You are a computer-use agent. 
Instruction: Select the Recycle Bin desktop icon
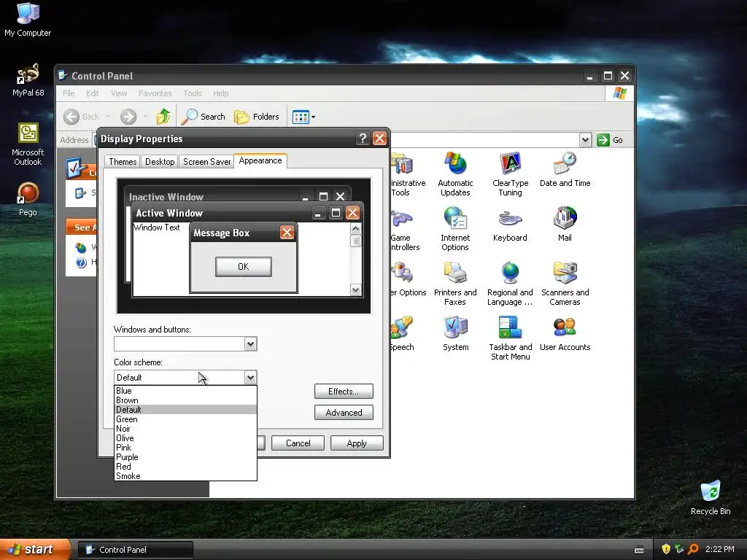(711, 498)
